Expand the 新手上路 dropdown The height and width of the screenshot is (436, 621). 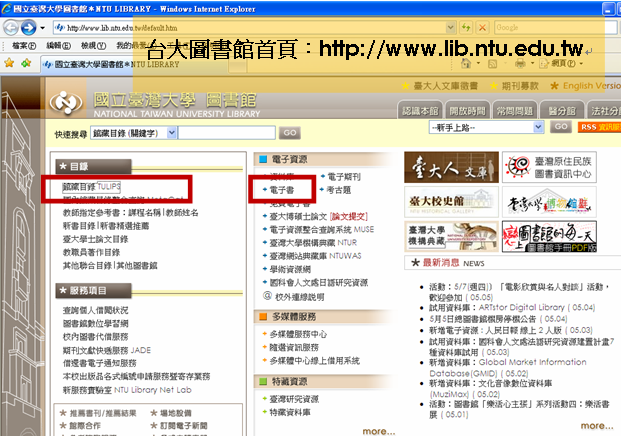538,127
